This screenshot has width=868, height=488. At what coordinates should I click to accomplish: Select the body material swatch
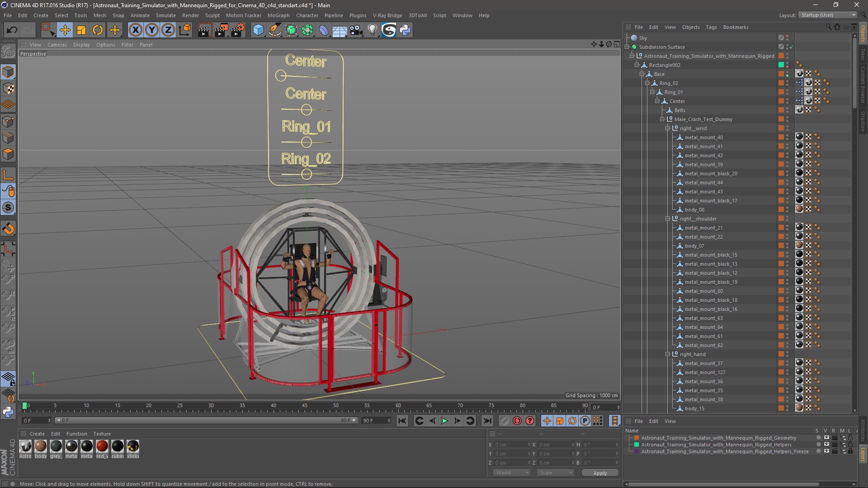coord(41,449)
